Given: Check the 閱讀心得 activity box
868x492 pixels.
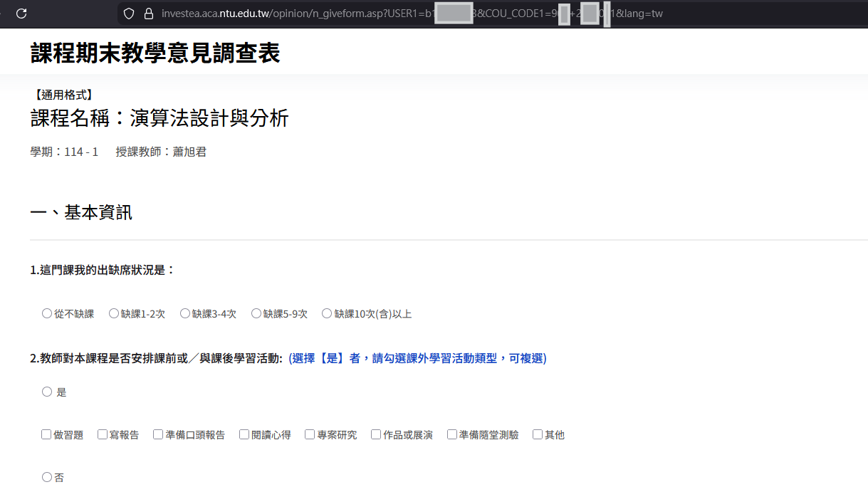Looking at the screenshot, I should point(244,434).
